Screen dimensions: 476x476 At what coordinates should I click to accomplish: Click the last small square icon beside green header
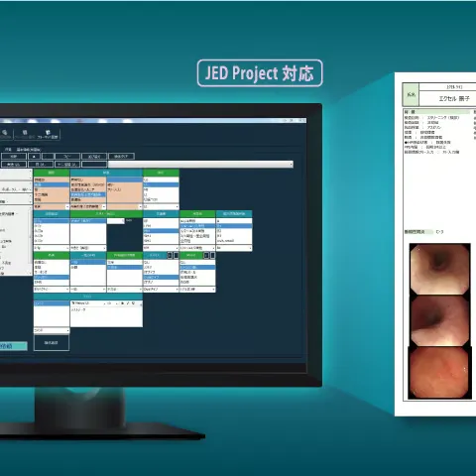click(212, 256)
